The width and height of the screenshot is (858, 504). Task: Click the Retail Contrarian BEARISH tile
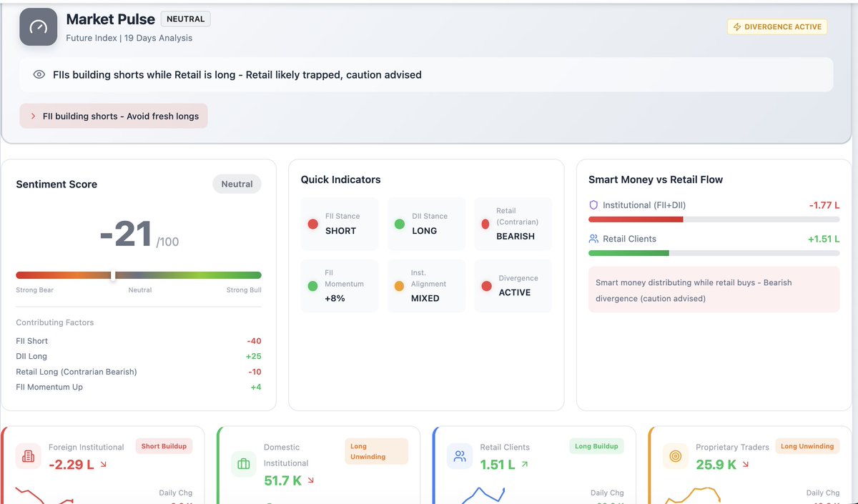click(513, 224)
